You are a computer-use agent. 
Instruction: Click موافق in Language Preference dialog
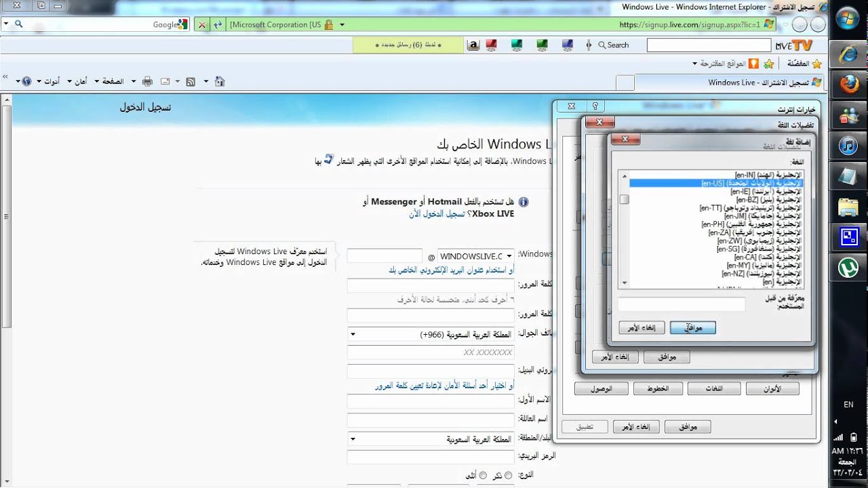click(x=666, y=357)
